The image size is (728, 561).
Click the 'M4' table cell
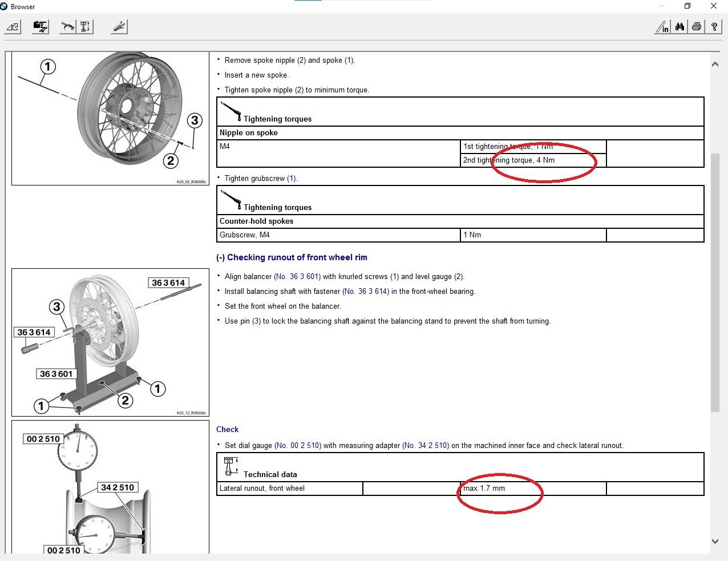339,154
